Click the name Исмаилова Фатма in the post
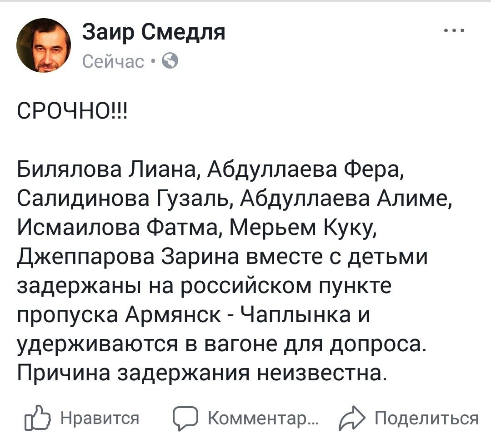Screen dimensions: 491x448 click(x=118, y=226)
